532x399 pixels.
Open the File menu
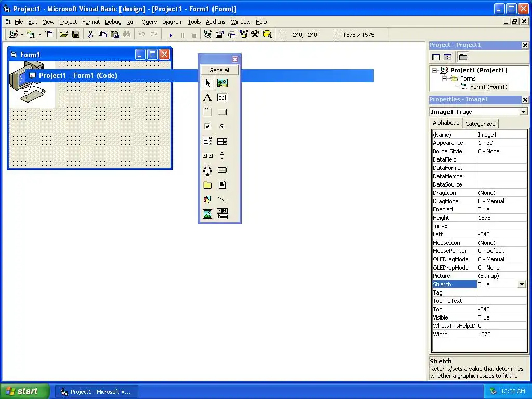[x=19, y=22]
